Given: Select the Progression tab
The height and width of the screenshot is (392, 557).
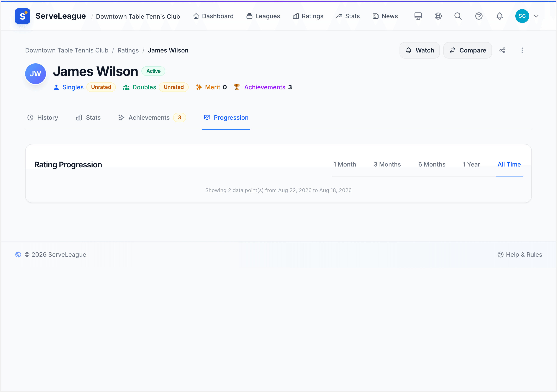Looking at the screenshot, I should pyautogui.click(x=226, y=118).
